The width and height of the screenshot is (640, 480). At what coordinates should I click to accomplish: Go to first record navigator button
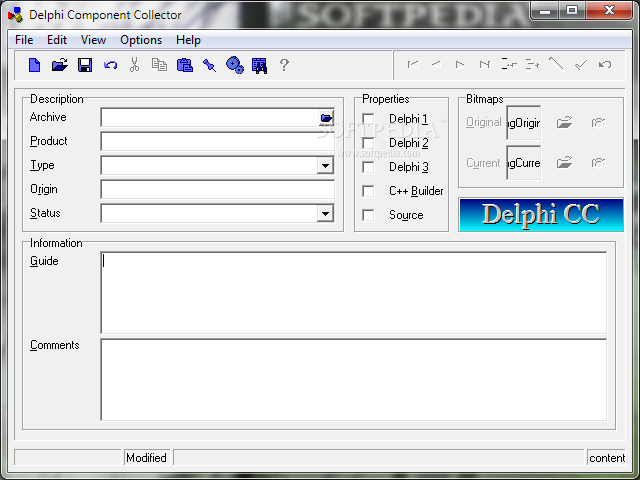pos(413,64)
